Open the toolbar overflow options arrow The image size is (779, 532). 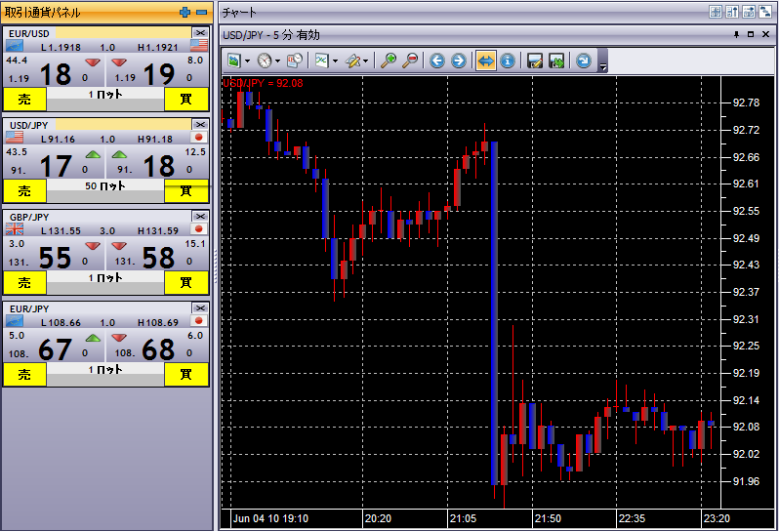point(603,66)
